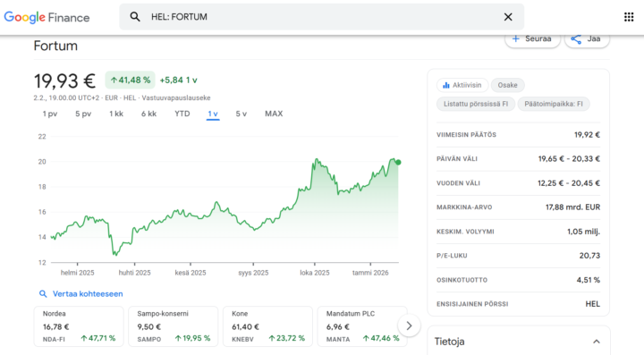
Task: Click the green chart endpoint marker
Action: (x=398, y=163)
